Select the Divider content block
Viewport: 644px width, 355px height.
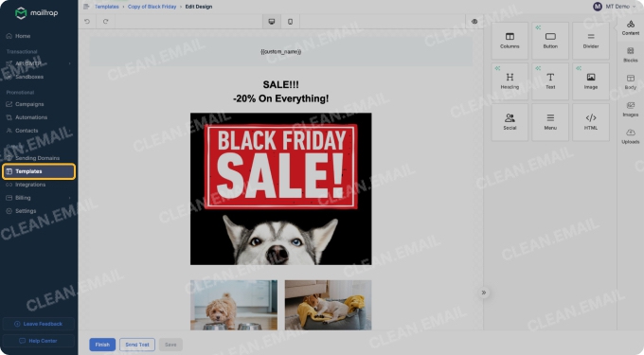591,41
